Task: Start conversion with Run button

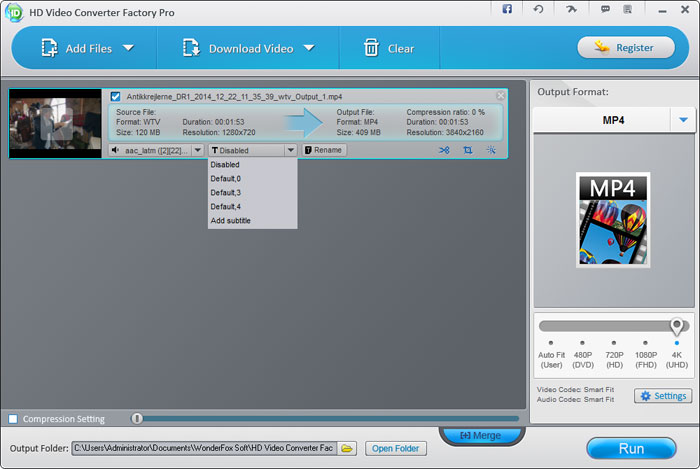Action: 631,448
